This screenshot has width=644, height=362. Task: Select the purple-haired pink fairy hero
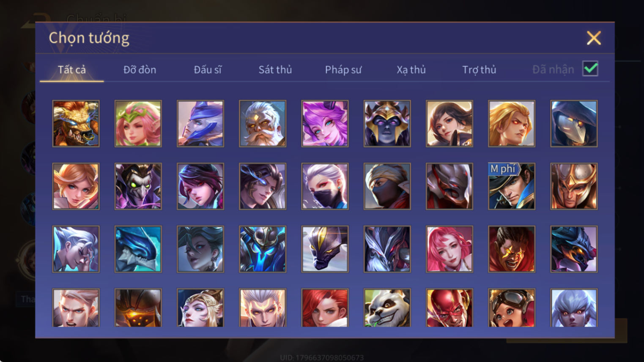[x=325, y=123]
